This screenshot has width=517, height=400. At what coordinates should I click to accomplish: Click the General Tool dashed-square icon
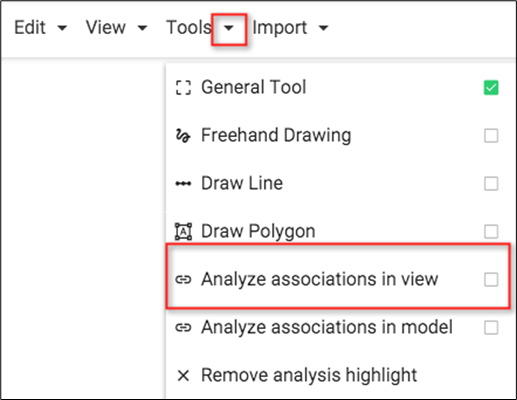pos(183,88)
